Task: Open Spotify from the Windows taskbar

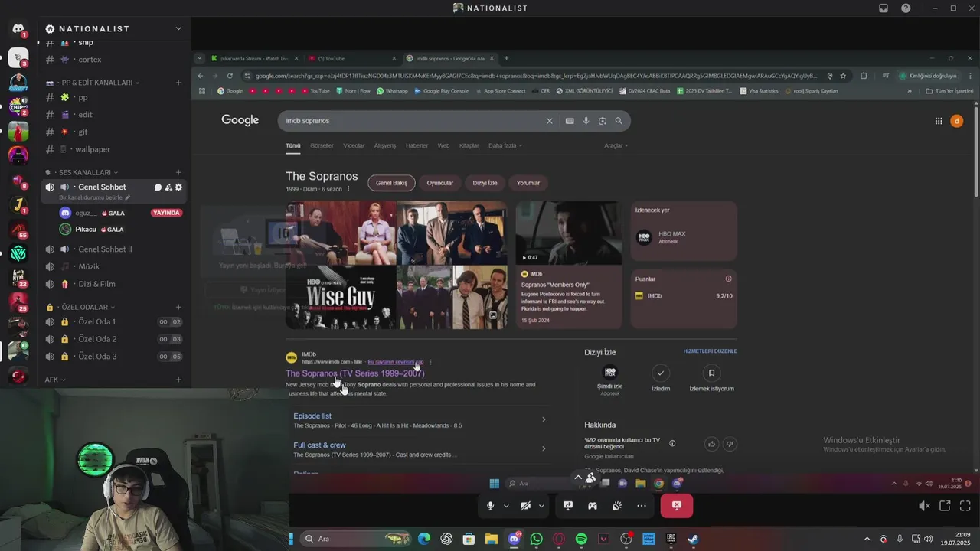Action: click(x=581, y=539)
